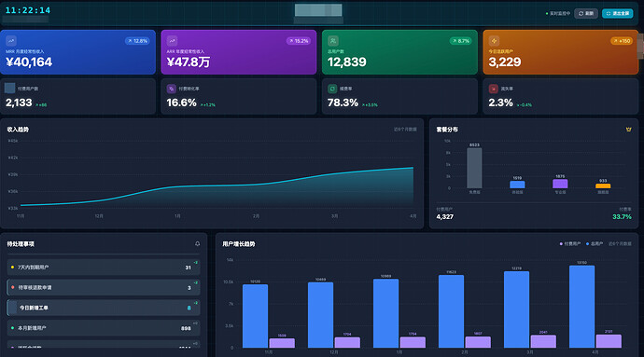Image resolution: width=644 pixels, height=357 pixels.
Task: Click the lightning icon on 今日活跃用户 card
Action: tap(494, 41)
